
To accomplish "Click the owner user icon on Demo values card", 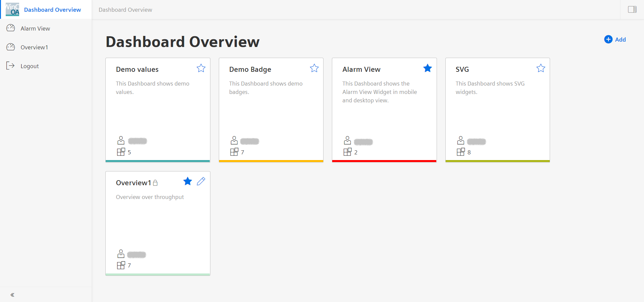I will [x=121, y=140].
